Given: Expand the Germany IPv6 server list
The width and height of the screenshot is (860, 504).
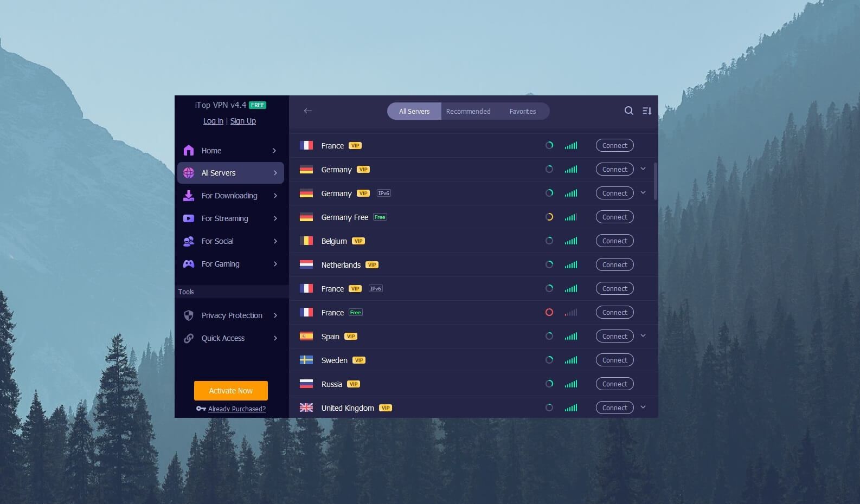Looking at the screenshot, I should coord(643,193).
